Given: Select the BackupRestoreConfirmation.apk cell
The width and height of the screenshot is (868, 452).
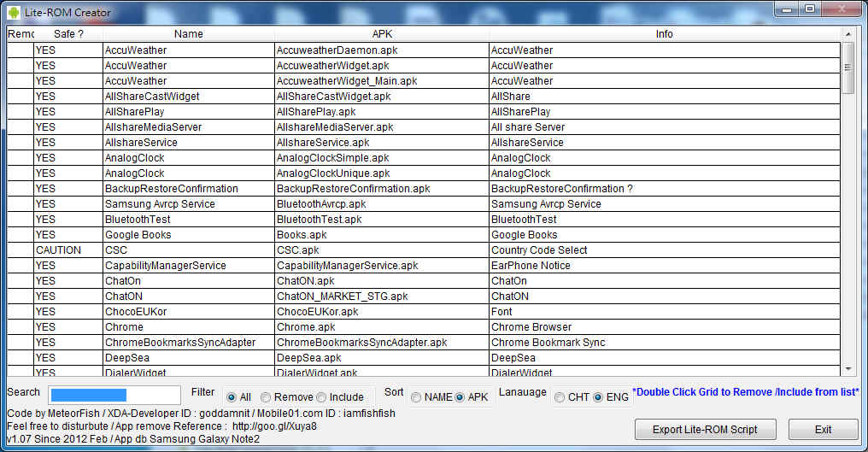Looking at the screenshot, I should point(382,189).
